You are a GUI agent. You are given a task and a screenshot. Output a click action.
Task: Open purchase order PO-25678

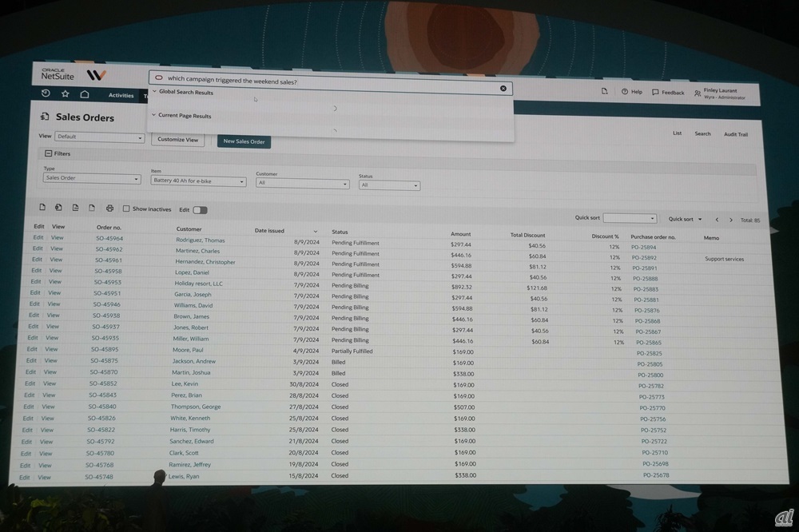[656, 475]
